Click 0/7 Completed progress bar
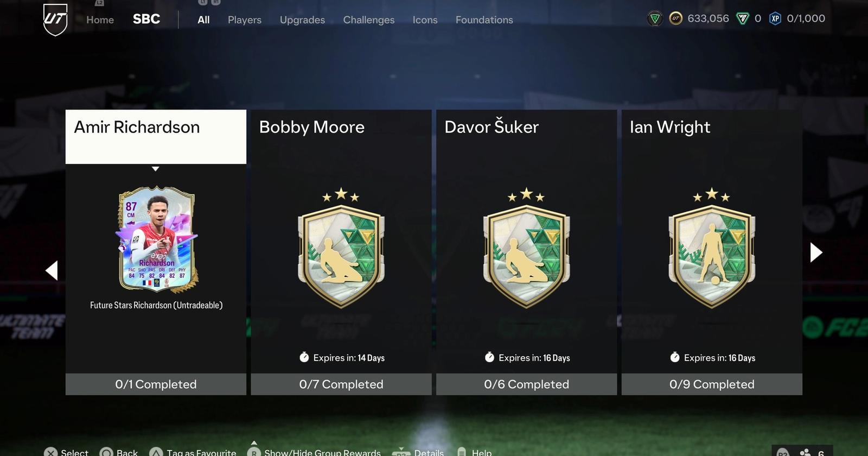The width and height of the screenshot is (868, 456). pyautogui.click(x=341, y=384)
